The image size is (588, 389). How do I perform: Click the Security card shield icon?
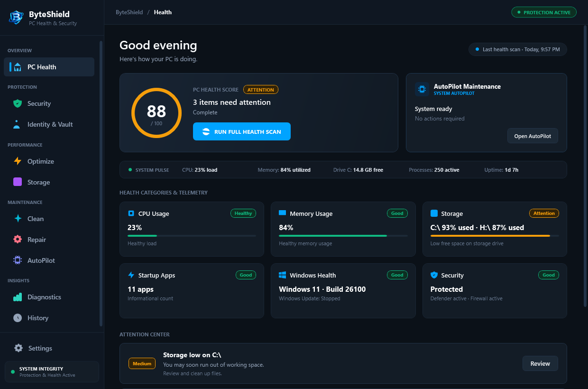[434, 275]
